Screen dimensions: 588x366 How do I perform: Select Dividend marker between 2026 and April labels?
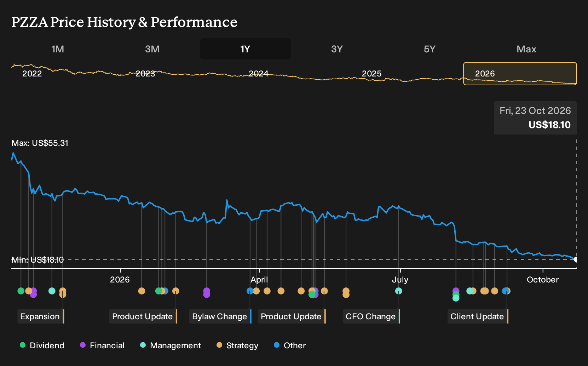pos(159,291)
